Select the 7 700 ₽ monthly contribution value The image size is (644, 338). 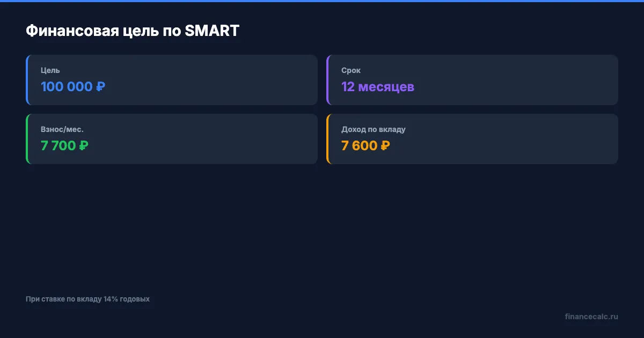click(x=64, y=145)
